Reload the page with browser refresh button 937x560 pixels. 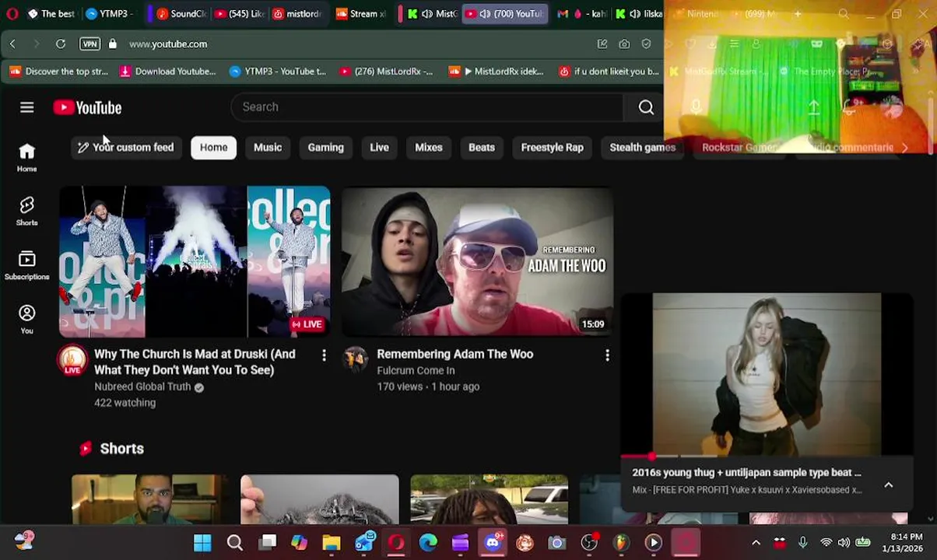click(x=60, y=44)
